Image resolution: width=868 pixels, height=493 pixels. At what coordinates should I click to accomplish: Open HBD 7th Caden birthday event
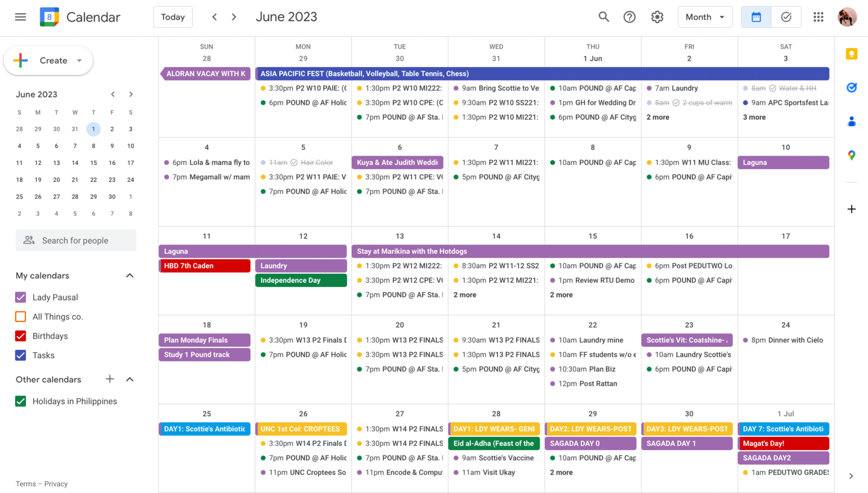(205, 266)
